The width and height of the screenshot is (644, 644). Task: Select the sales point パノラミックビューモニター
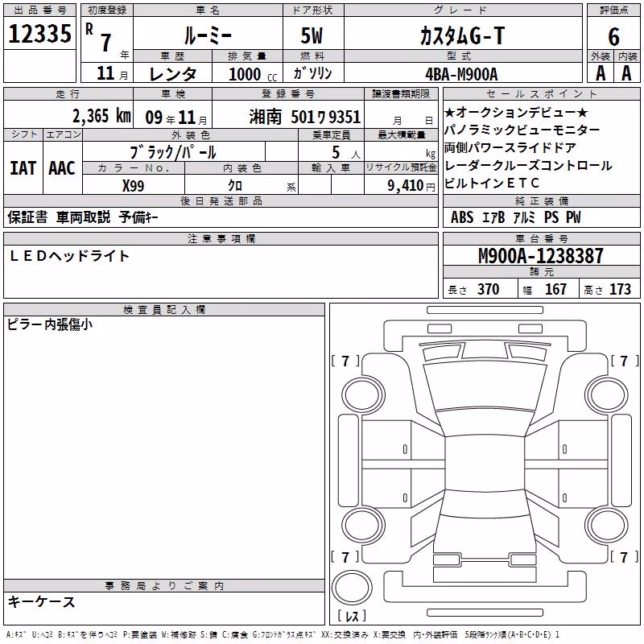pos(522,130)
